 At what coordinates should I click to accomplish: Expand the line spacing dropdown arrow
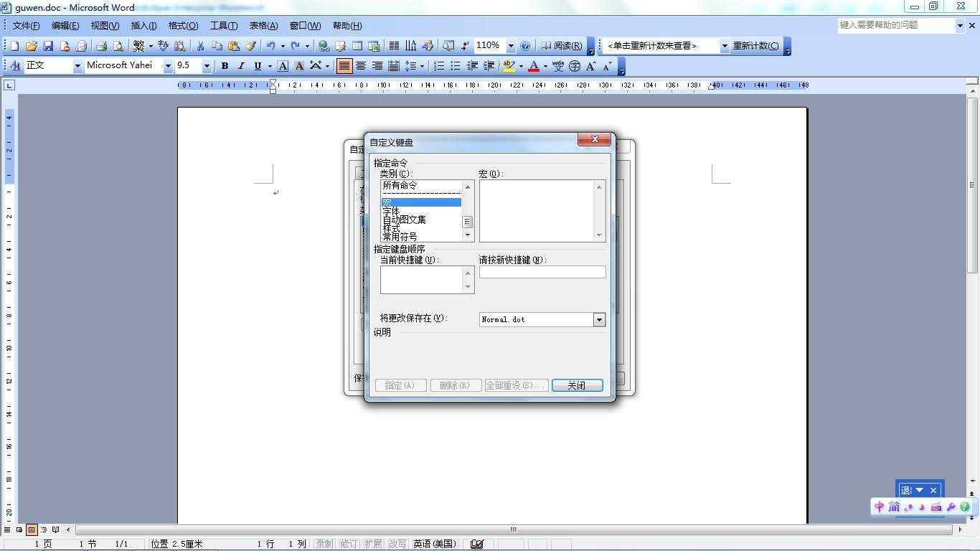(x=422, y=66)
